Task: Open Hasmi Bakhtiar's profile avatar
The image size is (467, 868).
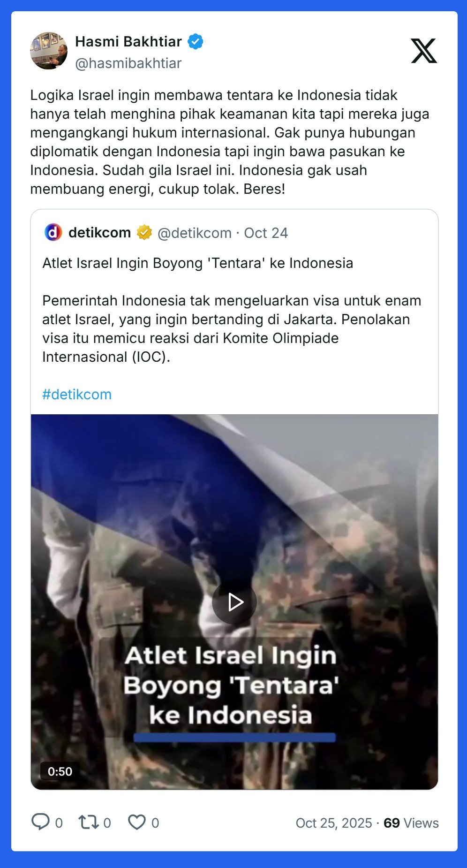Action: (x=49, y=51)
